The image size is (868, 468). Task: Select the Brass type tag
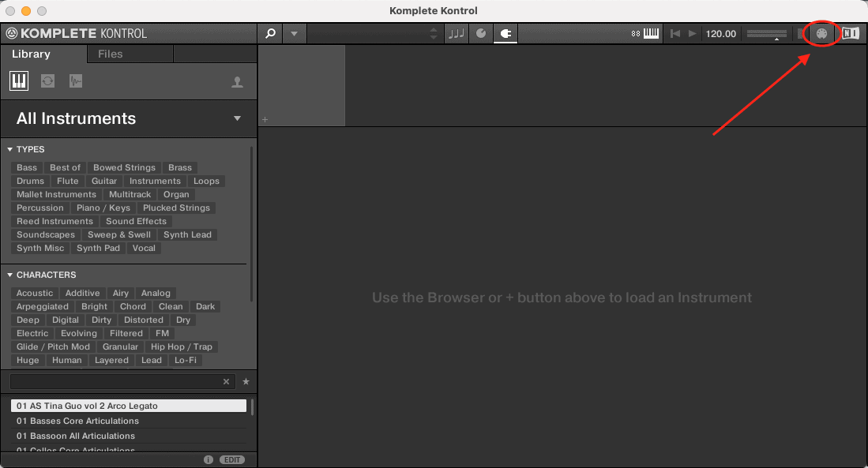(x=180, y=167)
